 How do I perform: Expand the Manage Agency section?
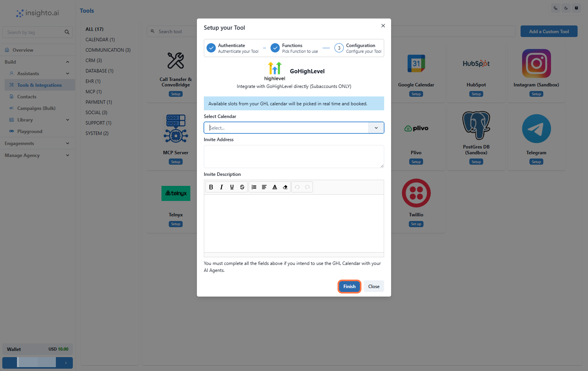pyautogui.click(x=68, y=155)
